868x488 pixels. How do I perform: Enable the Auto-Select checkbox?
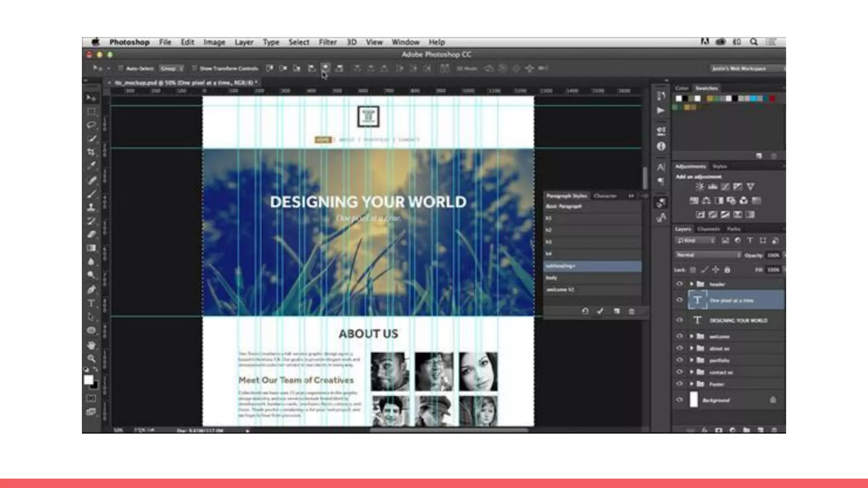[x=121, y=68]
